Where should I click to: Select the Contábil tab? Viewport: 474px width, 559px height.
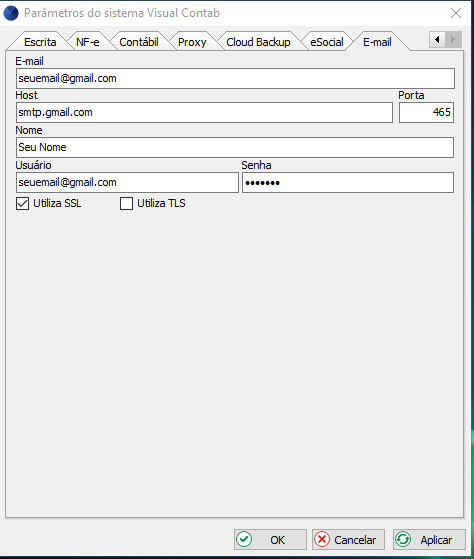click(139, 42)
